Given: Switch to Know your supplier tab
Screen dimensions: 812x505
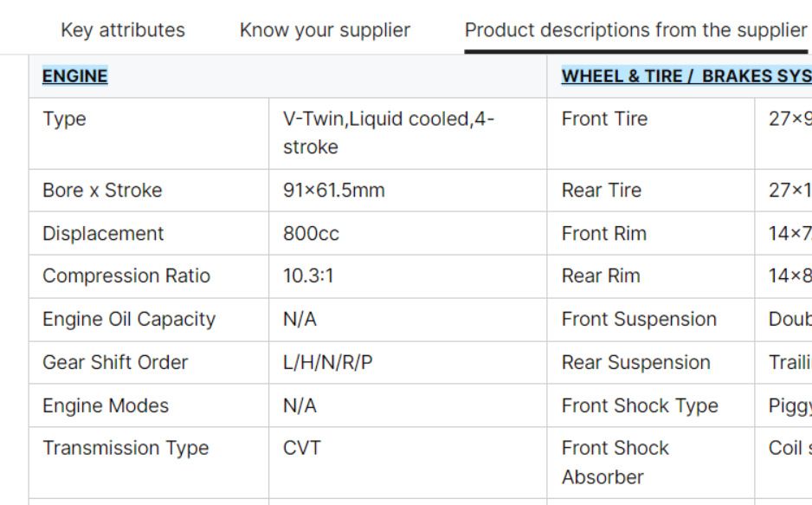Looking at the screenshot, I should 325,30.
